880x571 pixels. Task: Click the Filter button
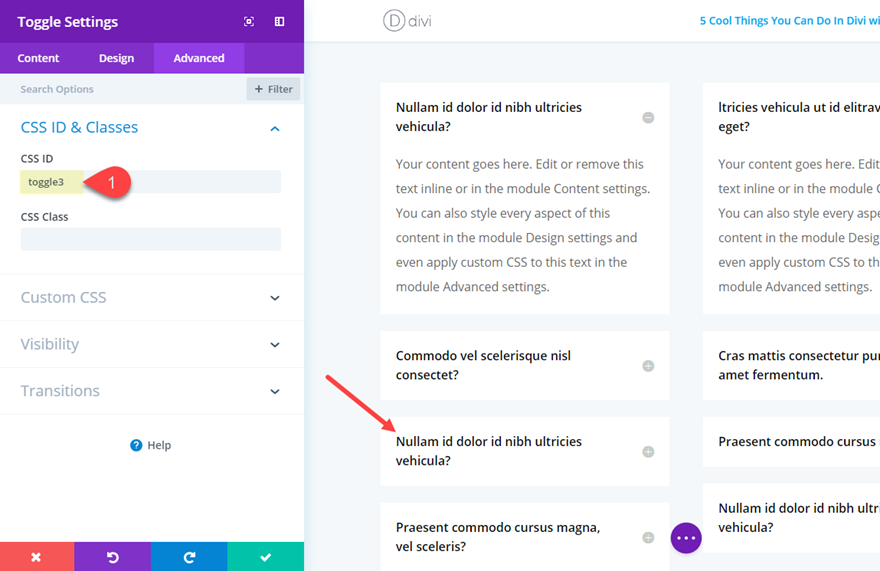tap(273, 89)
